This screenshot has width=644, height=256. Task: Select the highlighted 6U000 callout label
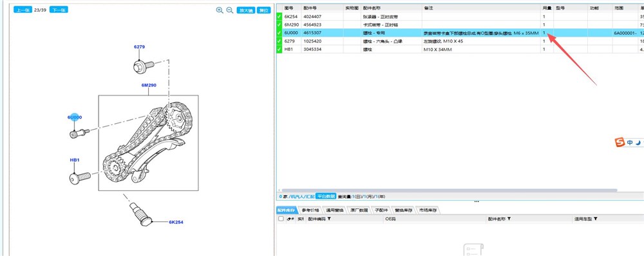(75, 117)
